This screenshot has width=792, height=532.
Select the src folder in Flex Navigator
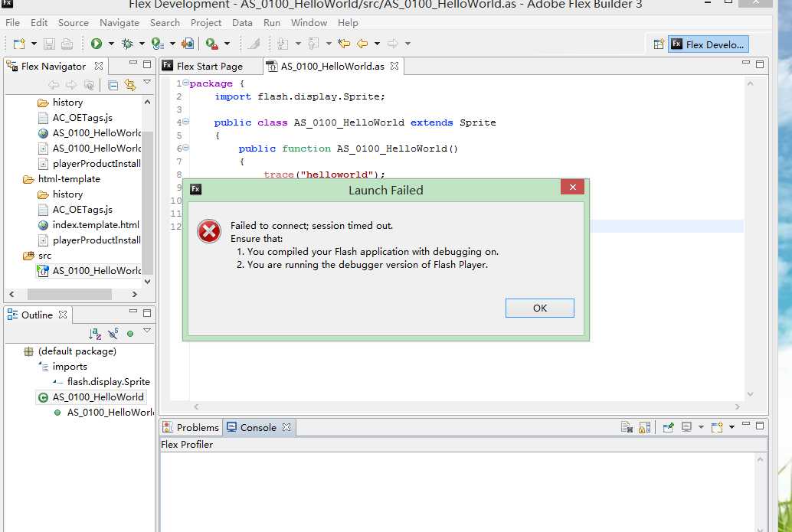pyautogui.click(x=45, y=256)
